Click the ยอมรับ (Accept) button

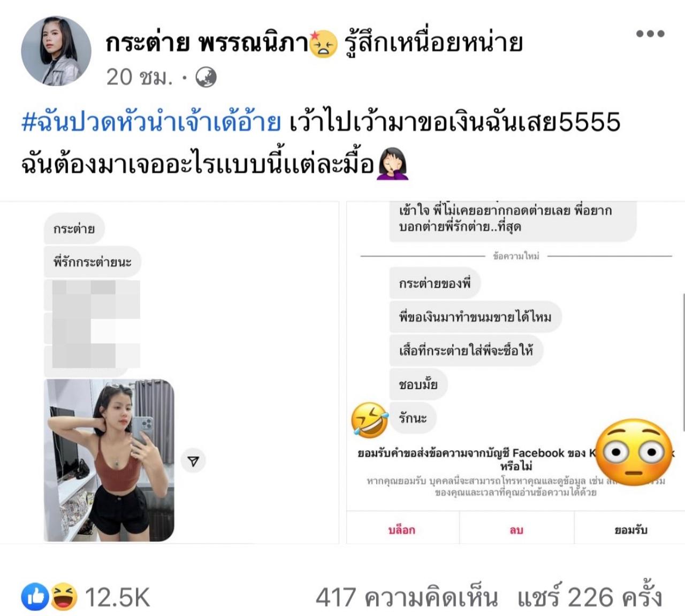tap(630, 529)
